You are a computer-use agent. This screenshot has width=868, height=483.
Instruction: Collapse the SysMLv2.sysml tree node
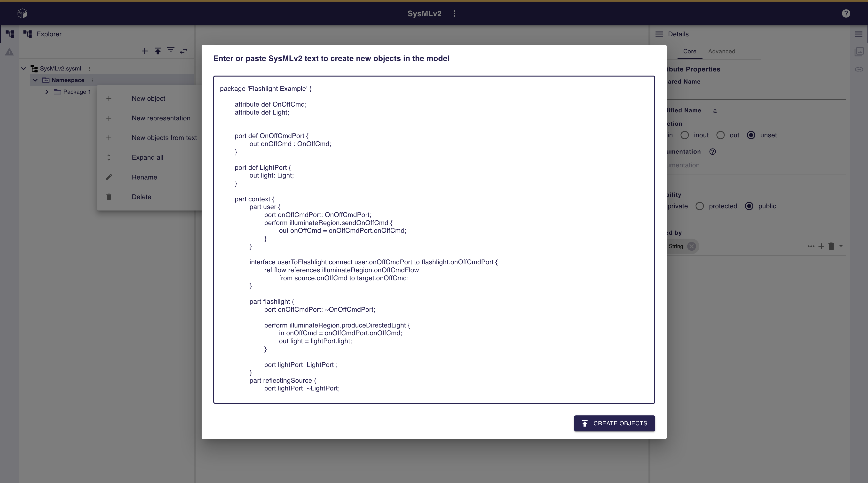click(23, 68)
